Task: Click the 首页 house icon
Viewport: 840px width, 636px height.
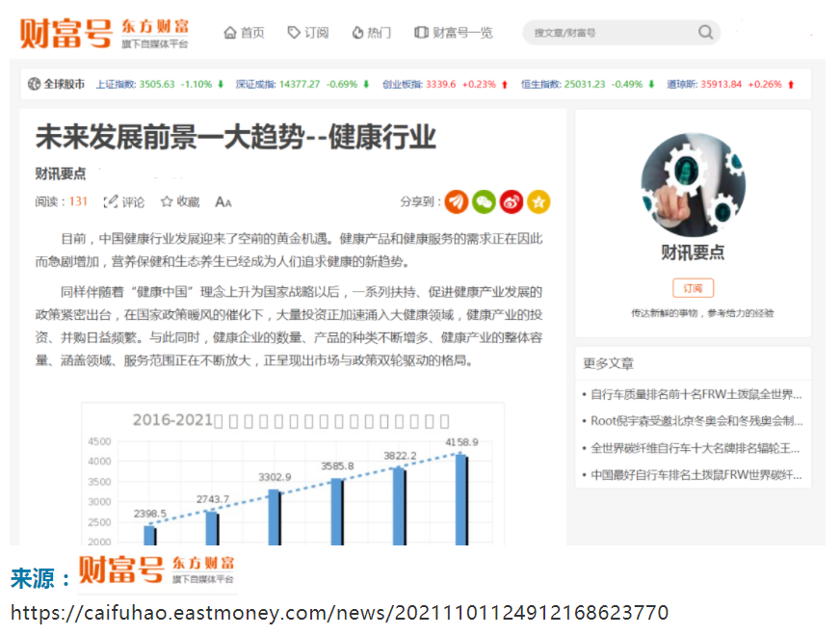Action: click(230, 33)
